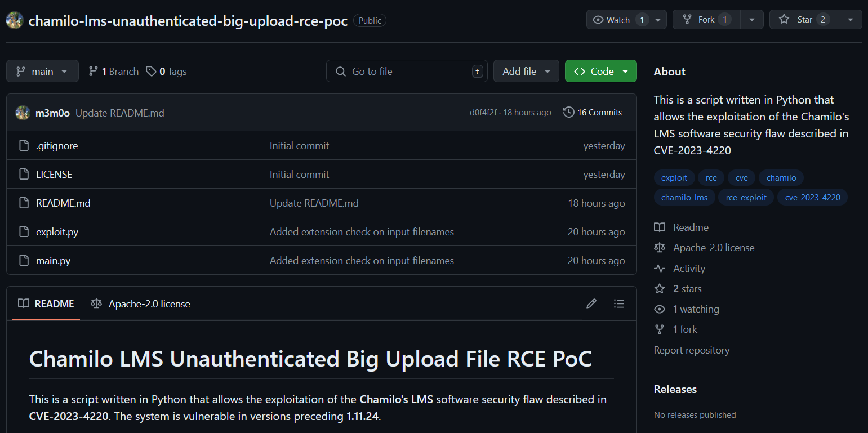Click m3m0o avatar in commit row

(x=23, y=113)
